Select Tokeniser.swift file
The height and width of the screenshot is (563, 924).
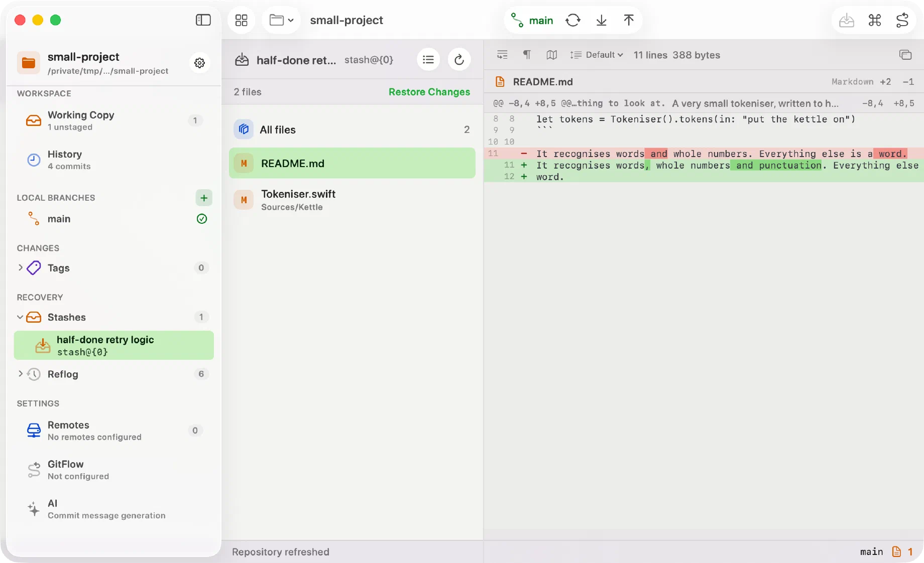(x=352, y=200)
